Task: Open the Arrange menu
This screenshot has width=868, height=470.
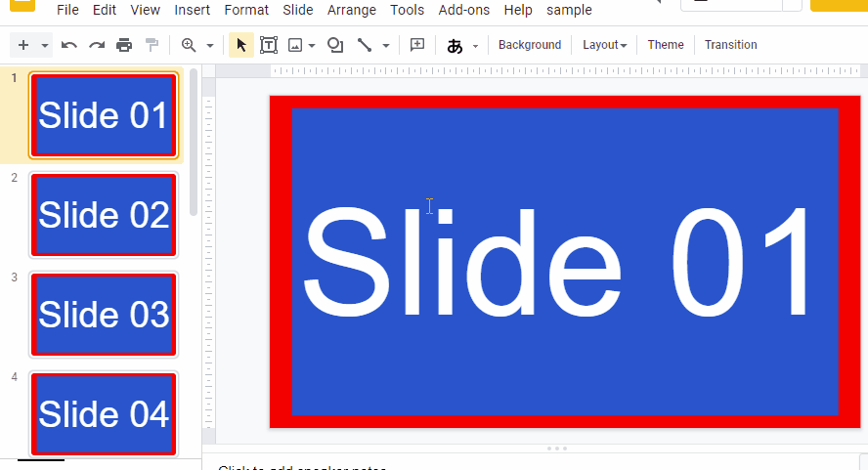Action: pos(352,10)
